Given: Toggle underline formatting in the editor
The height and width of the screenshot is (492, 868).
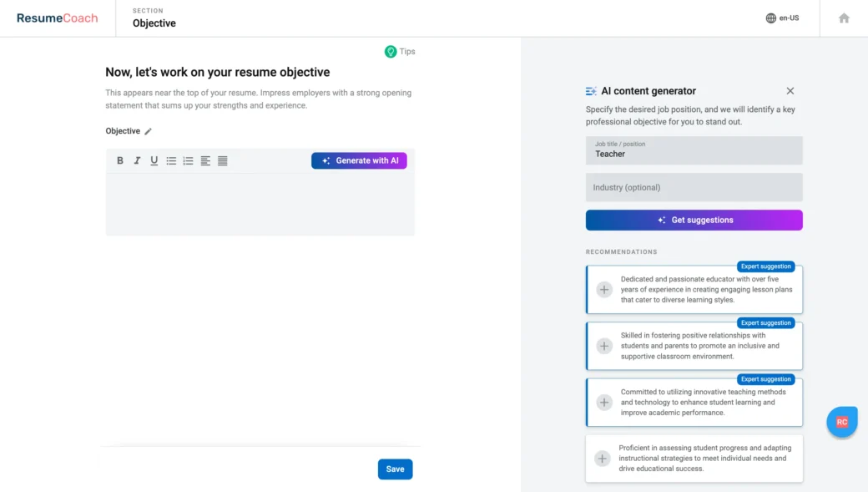Looking at the screenshot, I should coord(154,160).
